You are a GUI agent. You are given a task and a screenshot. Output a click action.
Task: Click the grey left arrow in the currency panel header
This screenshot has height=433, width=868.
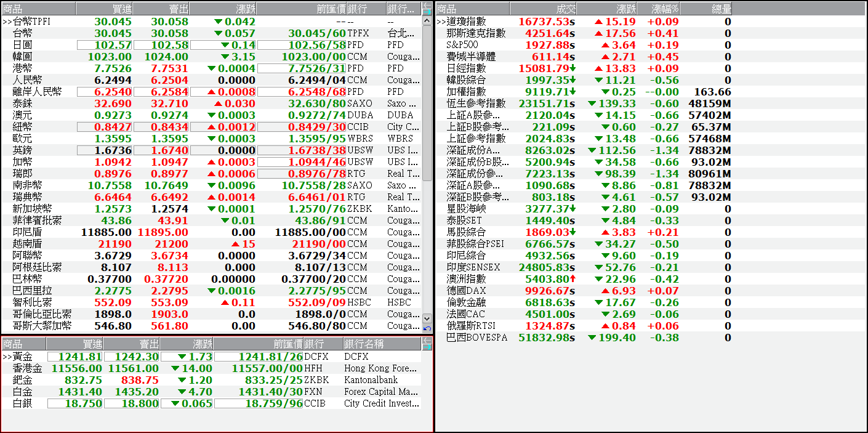pyautogui.click(x=428, y=5)
